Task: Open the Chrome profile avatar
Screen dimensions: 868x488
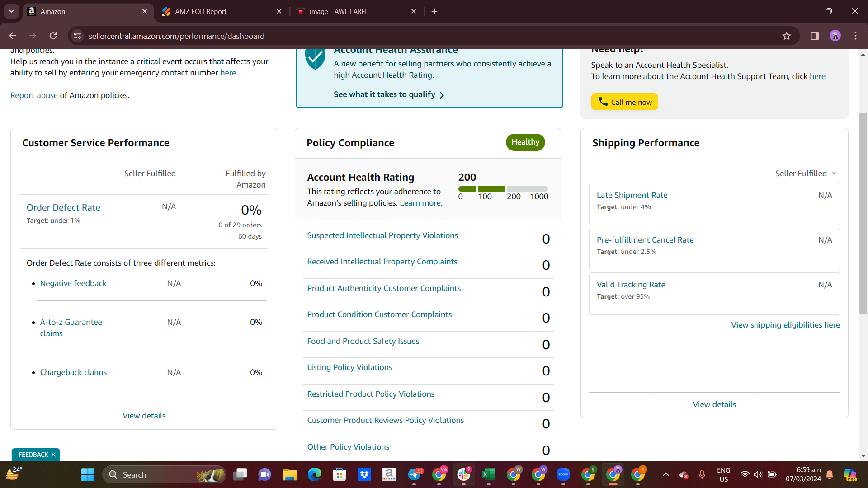Action: (x=835, y=36)
